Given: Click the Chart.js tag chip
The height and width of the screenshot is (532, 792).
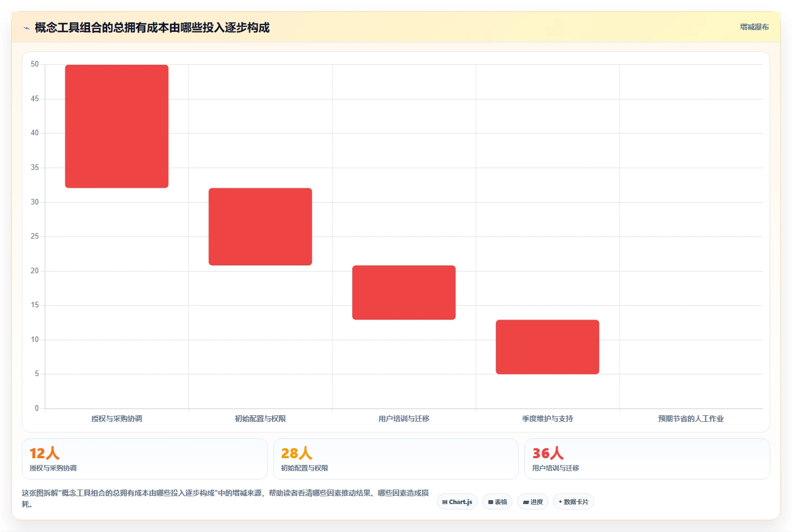Looking at the screenshot, I should coord(457,502).
